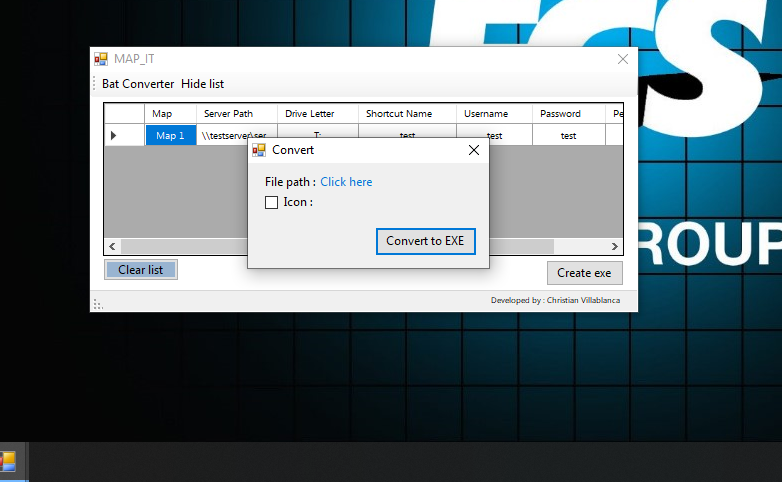Click the Convert dialog title icon

pos(259,150)
